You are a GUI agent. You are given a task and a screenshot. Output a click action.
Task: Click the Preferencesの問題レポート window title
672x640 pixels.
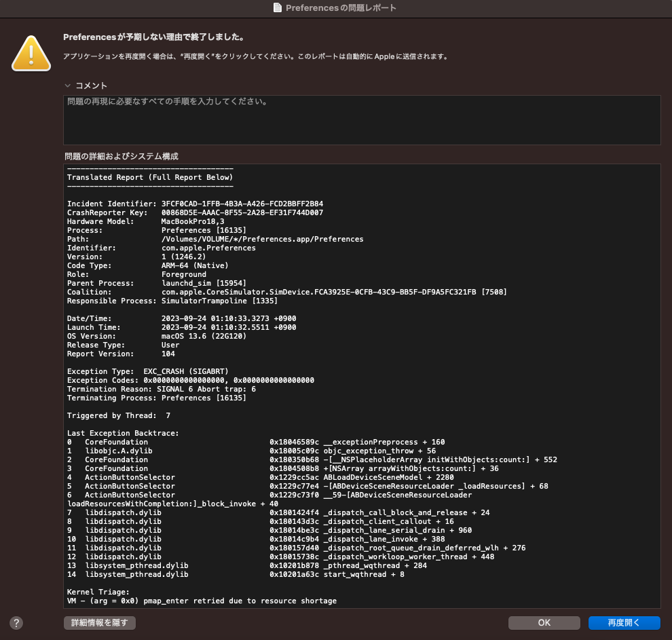click(x=341, y=7)
